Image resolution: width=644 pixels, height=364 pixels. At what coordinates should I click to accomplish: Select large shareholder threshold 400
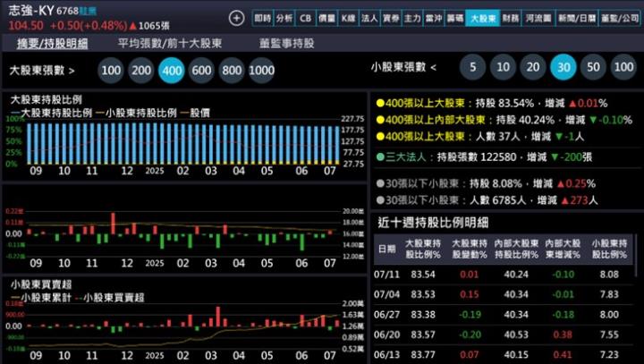click(x=172, y=71)
